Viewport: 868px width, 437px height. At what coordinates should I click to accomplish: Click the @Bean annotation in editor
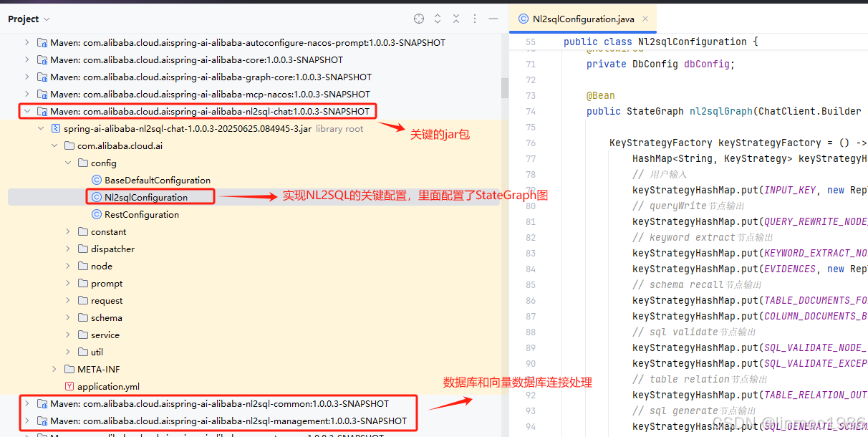[x=601, y=95]
